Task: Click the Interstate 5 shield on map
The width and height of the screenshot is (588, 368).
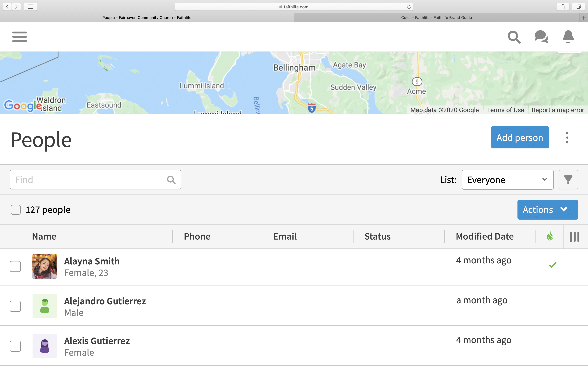Action: click(x=311, y=108)
